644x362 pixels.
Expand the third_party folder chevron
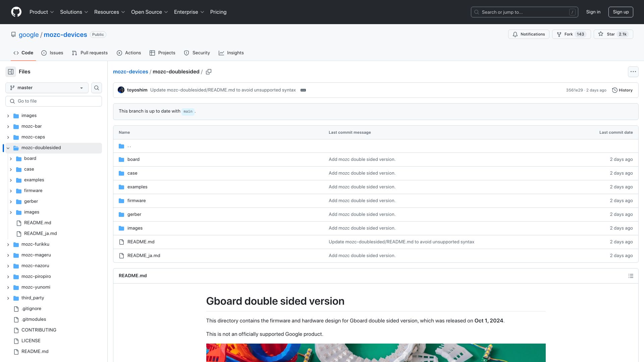coord(8,298)
